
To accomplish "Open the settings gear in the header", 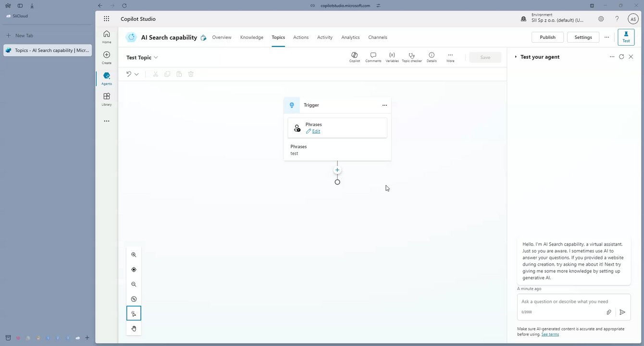I will point(601,19).
